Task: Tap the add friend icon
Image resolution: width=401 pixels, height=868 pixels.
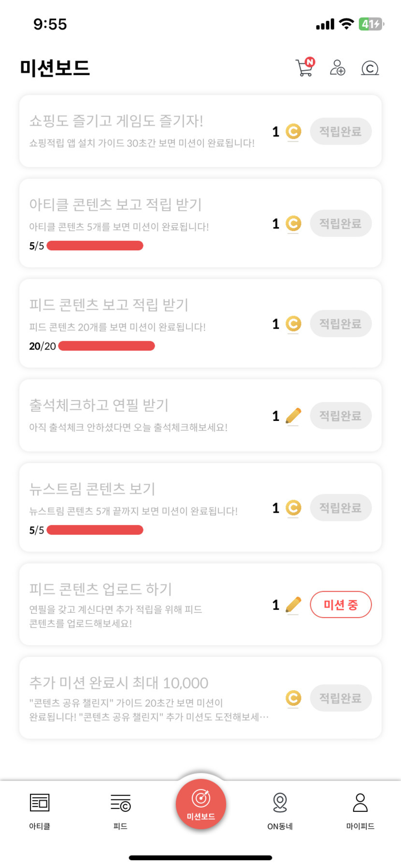Action: pos(337,68)
